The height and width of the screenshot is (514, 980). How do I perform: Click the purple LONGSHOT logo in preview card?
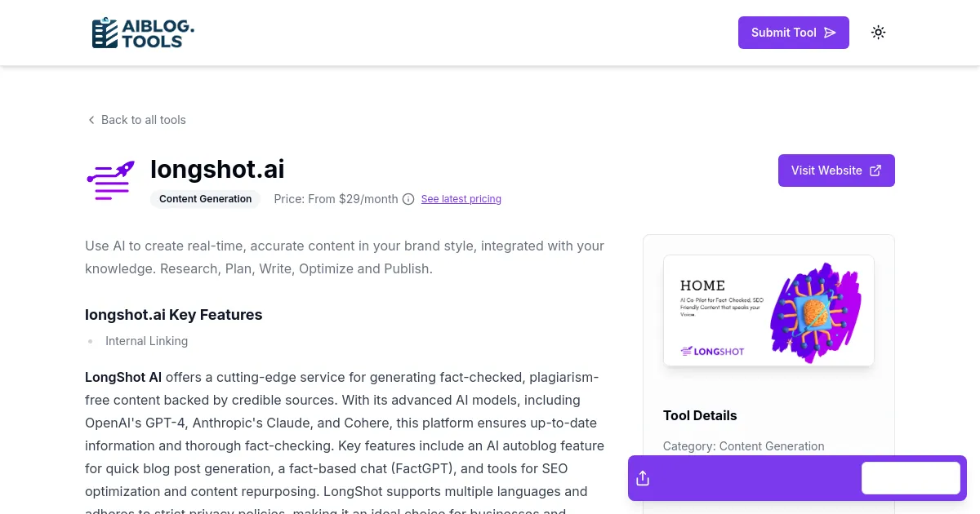(x=712, y=352)
